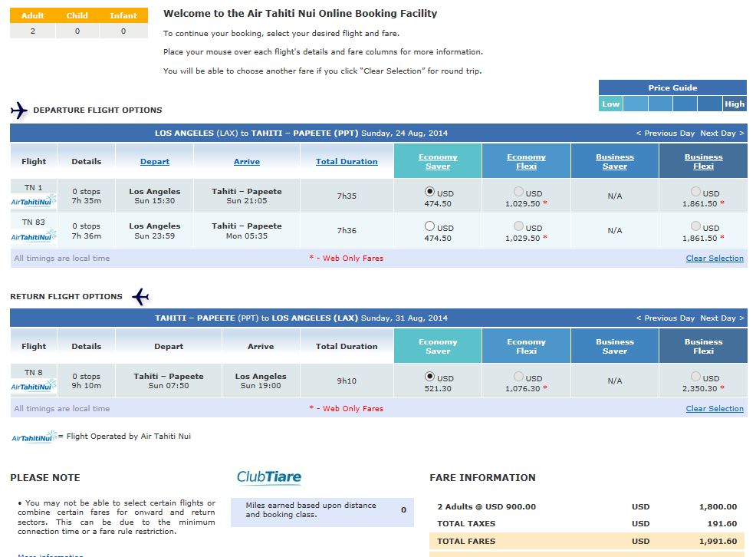The height and width of the screenshot is (557, 756).
Task: Click the 'Mon 05:35' Papeete arrival time
Action: point(247,236)
